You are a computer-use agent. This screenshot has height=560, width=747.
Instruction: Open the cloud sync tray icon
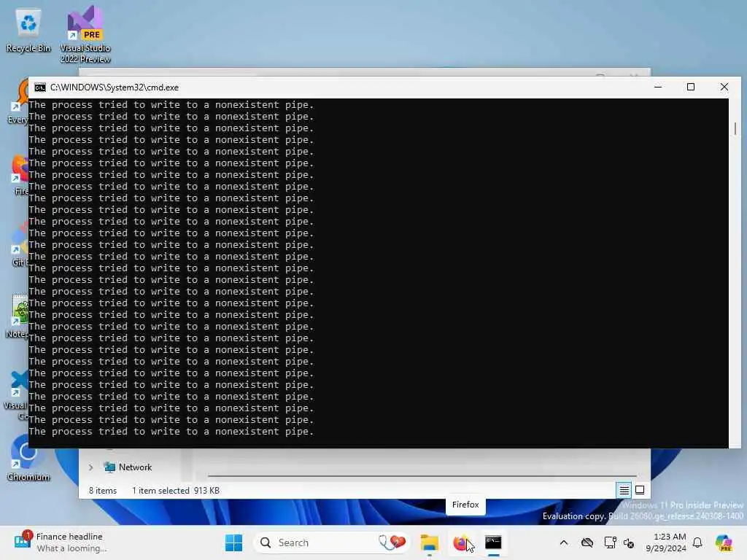click(x=587, y=542)
